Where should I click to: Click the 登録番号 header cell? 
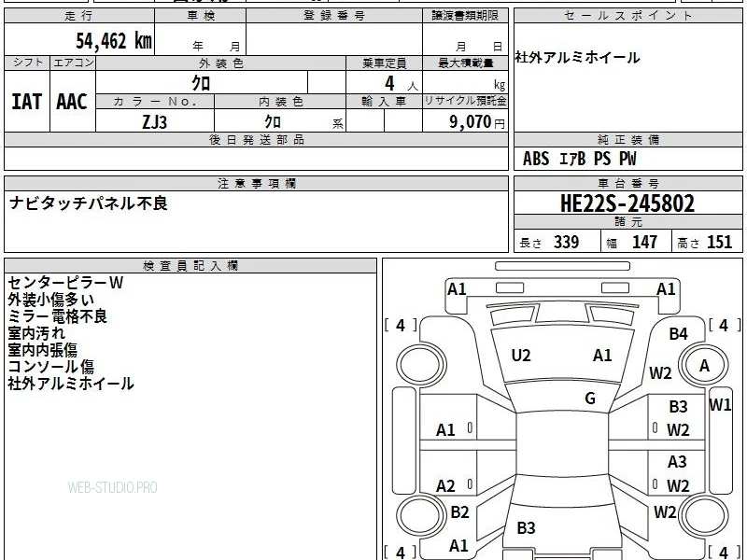tap(334, 16)
